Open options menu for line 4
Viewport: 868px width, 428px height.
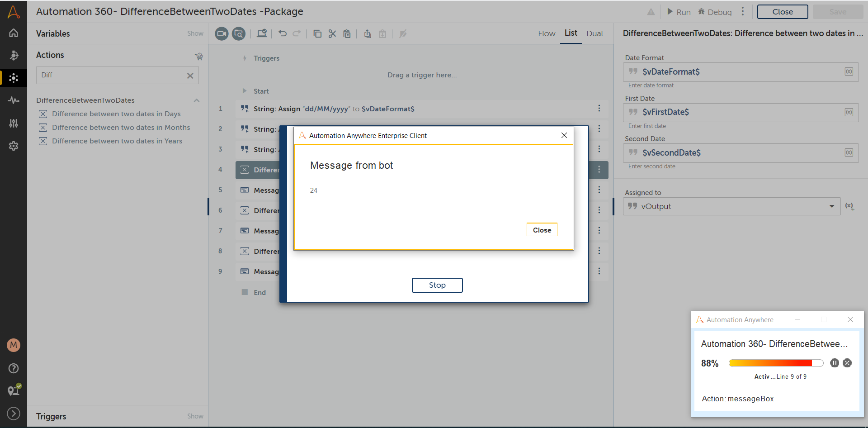(599, 169)
